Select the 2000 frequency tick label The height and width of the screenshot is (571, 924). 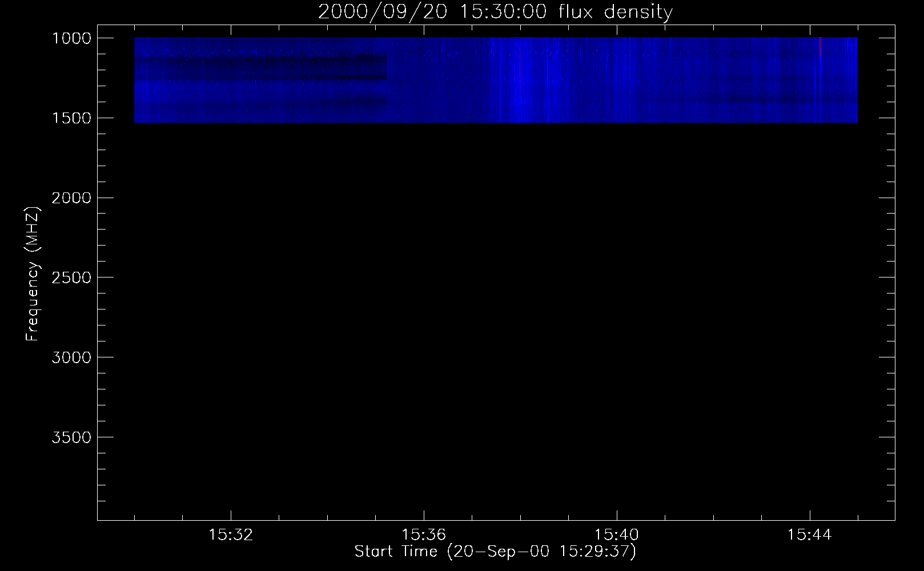[71, 198]
